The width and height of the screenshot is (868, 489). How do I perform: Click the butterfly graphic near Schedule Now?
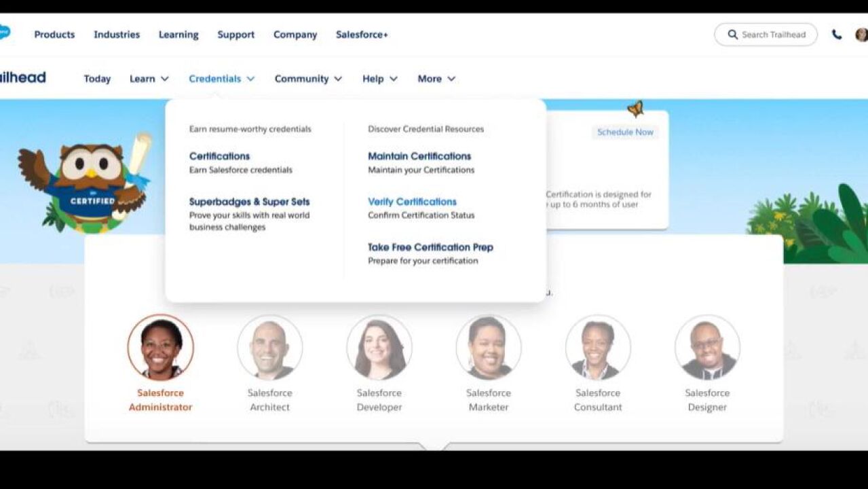click(635, 109)
